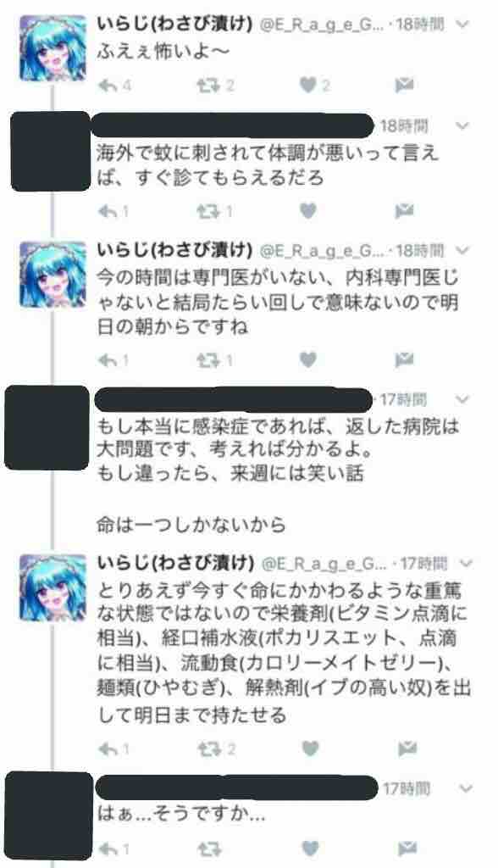Open the 18時間 timestamp of first tweet
Screen dimensions: 498x868
[419, 25]
